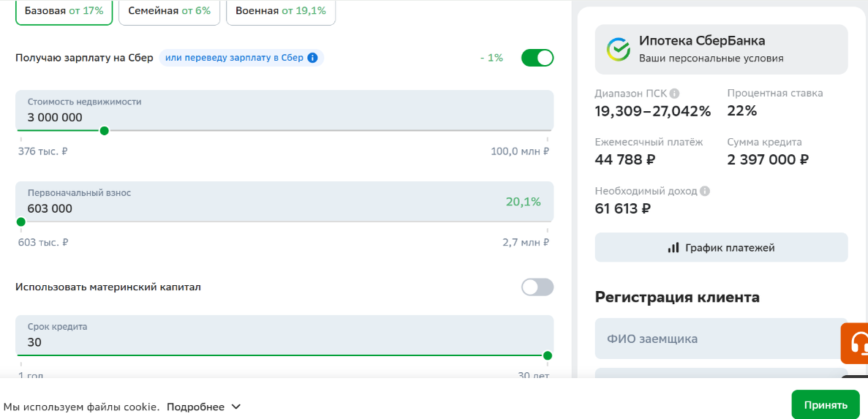
Task: Click the info icon beside Диапазон ПСК
Action: point(674,94)
